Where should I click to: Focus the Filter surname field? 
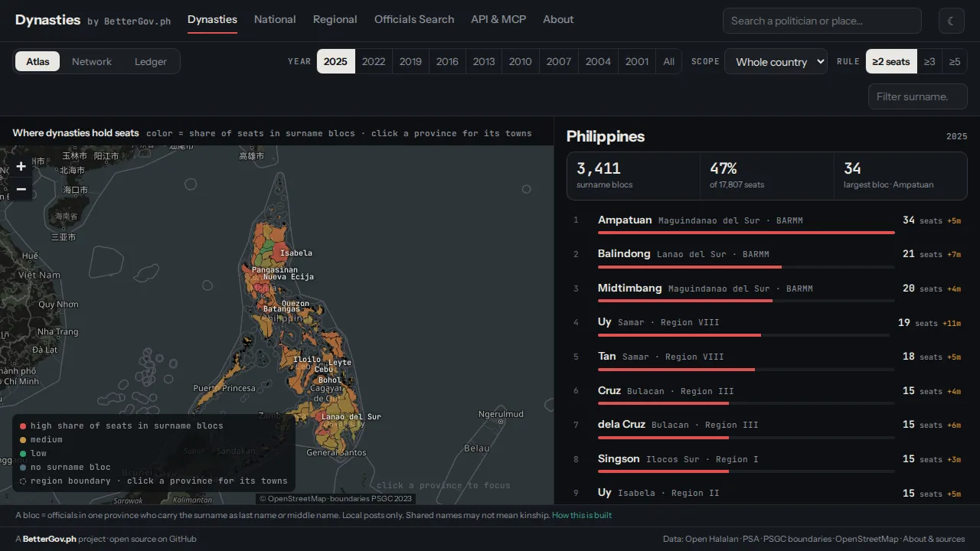coord(918,96)
